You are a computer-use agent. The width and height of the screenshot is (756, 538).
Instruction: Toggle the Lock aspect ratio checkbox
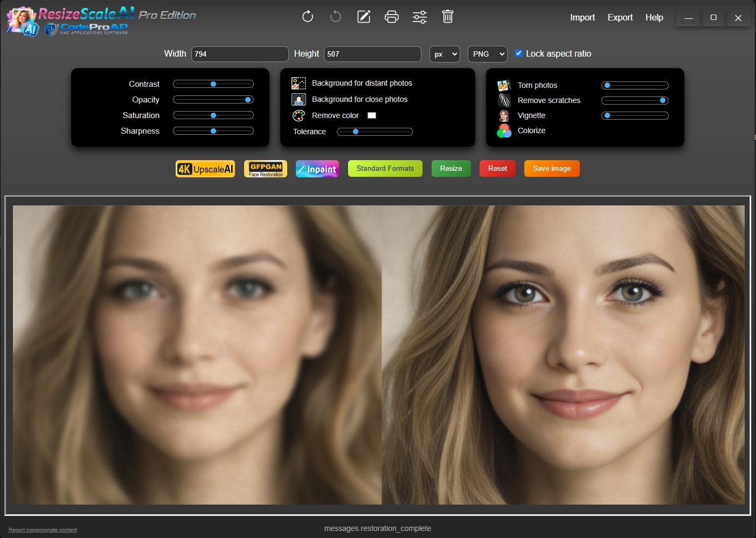click(519, 53)
